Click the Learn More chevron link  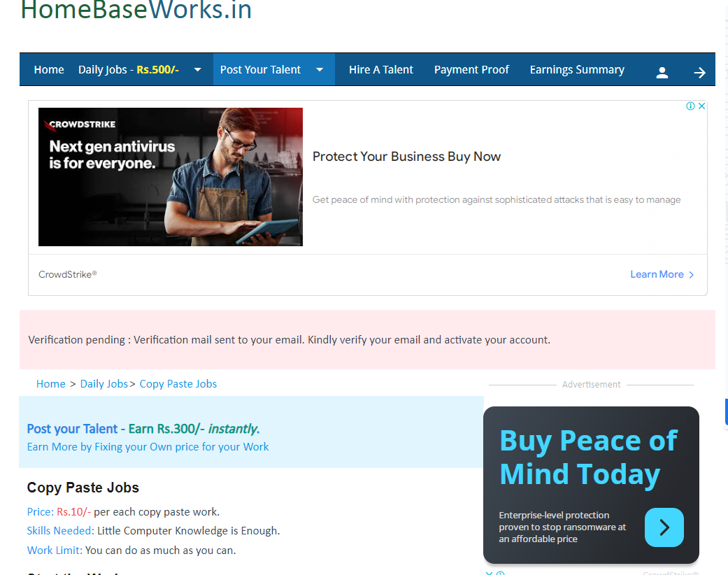(662, 274)
